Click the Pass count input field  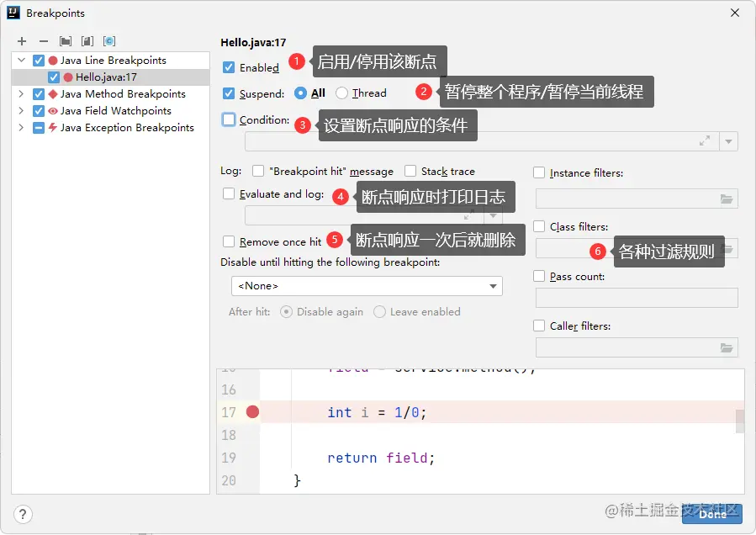[637, 298]
